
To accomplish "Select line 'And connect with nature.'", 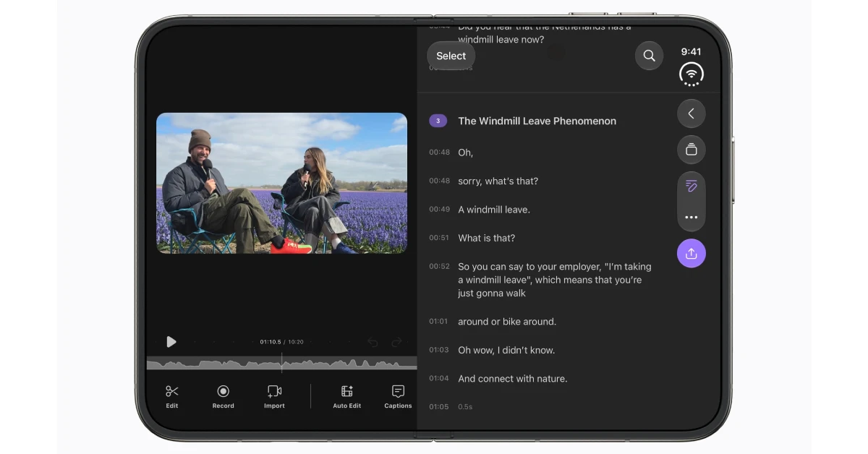I will pos(512,378).
